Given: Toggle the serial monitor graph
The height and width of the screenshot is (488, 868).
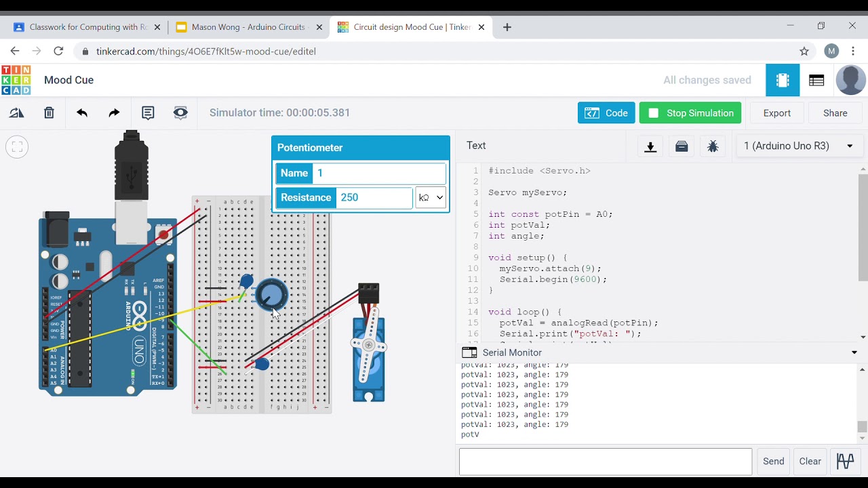Looking at the screenshot, I should [x=845, y=462].
